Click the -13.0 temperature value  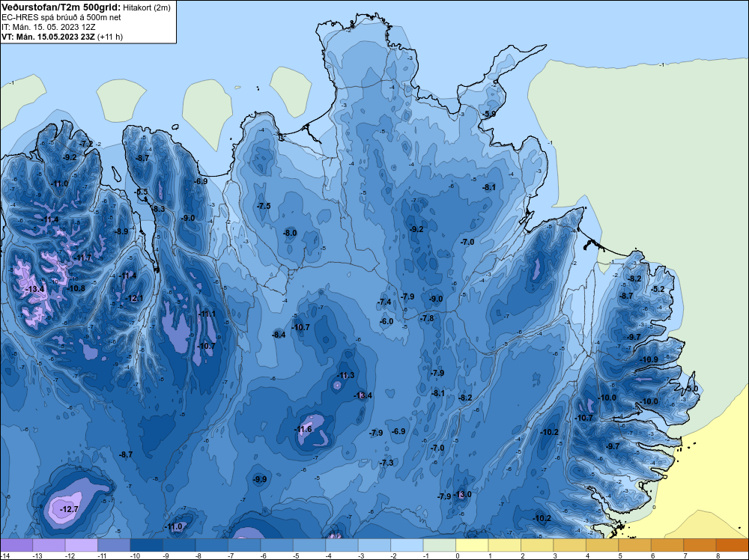click(462, 494)
